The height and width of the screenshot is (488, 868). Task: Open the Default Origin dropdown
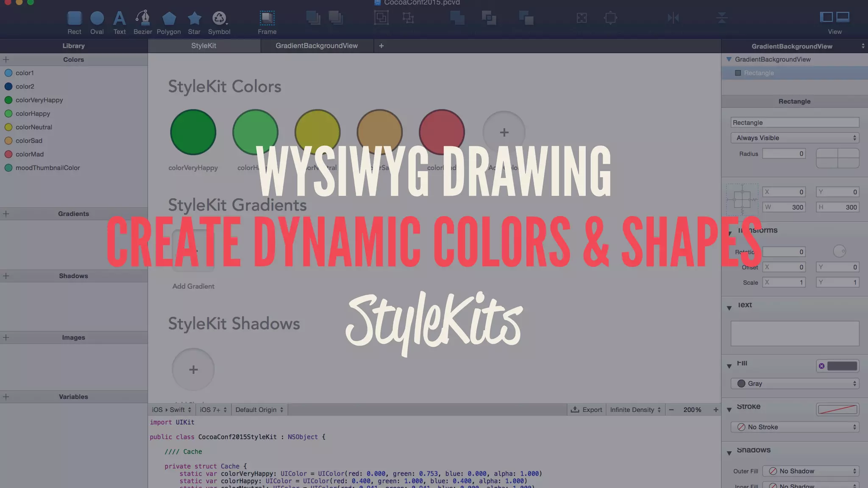click(x=259, y=410)
